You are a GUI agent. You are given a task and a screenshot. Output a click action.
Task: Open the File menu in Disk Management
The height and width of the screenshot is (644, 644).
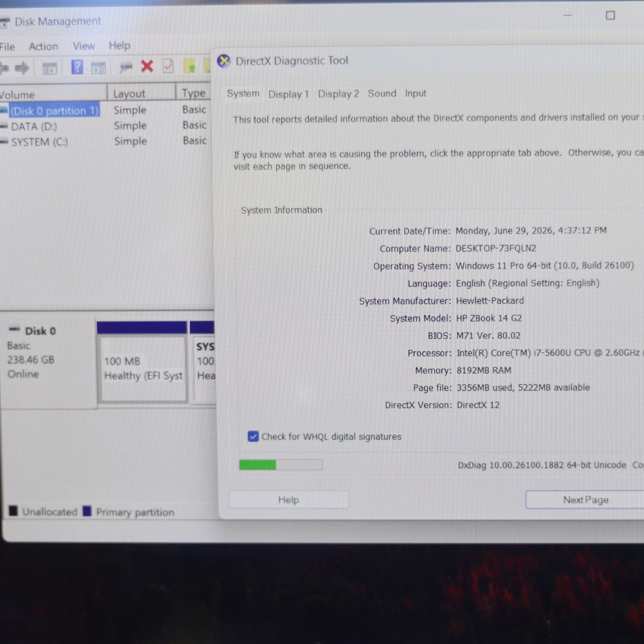point(7,47)
